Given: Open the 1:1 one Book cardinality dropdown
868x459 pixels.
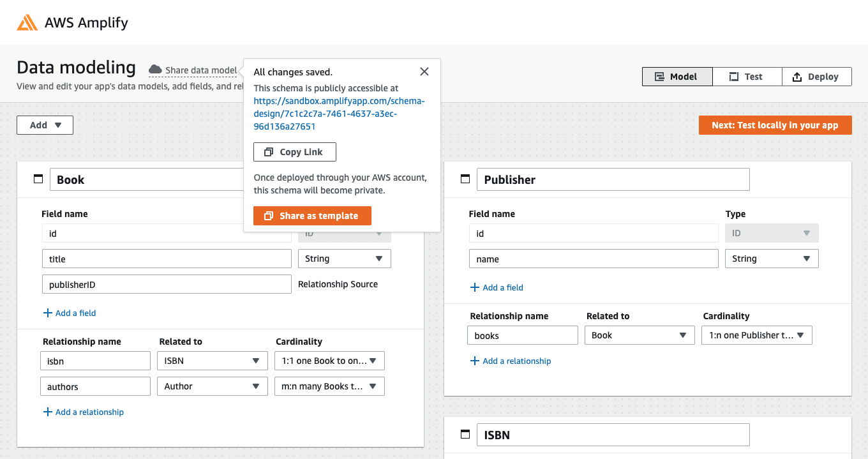Looking at the screenshot, I should tap(329, 361).
